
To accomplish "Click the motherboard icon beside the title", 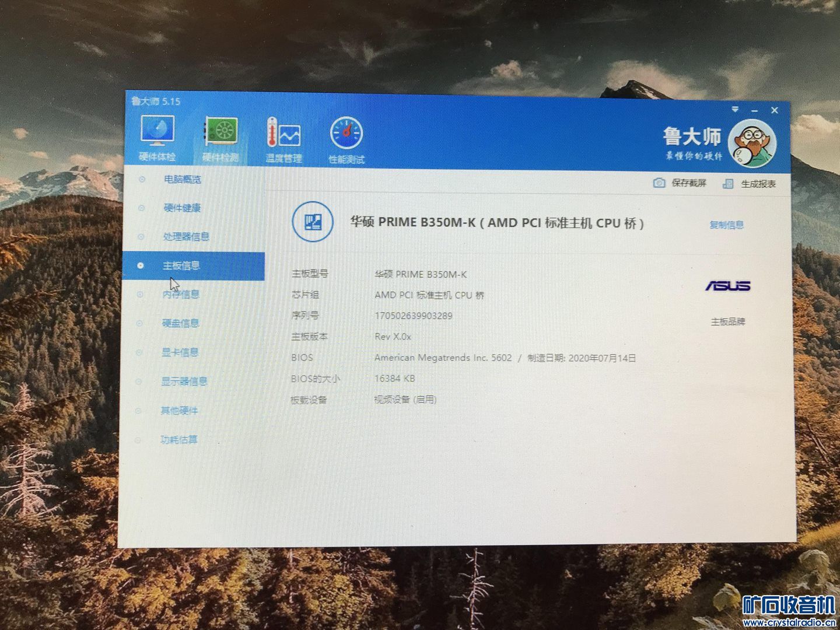I will click(x=313, y=221).
